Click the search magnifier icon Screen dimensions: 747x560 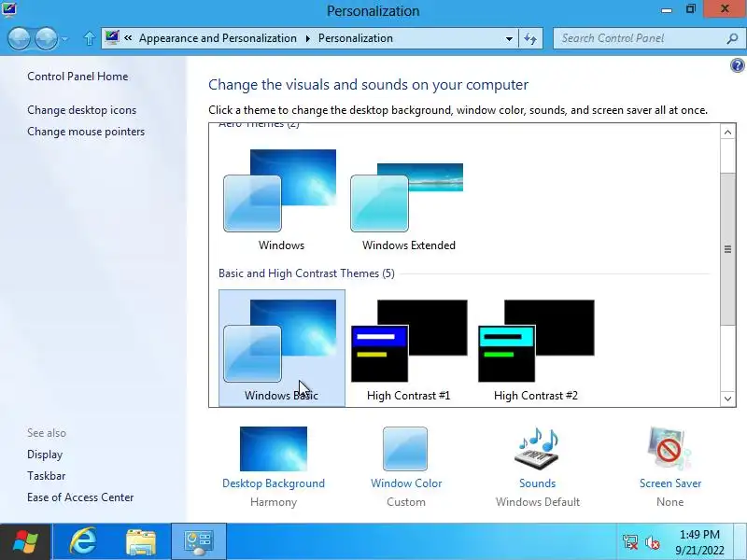click(732, 38)
